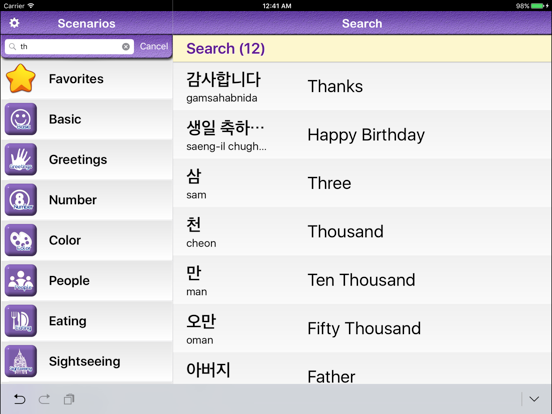Tap romanization 'cheon'
This screenshot has height=414, width=552.
point(201,243)
